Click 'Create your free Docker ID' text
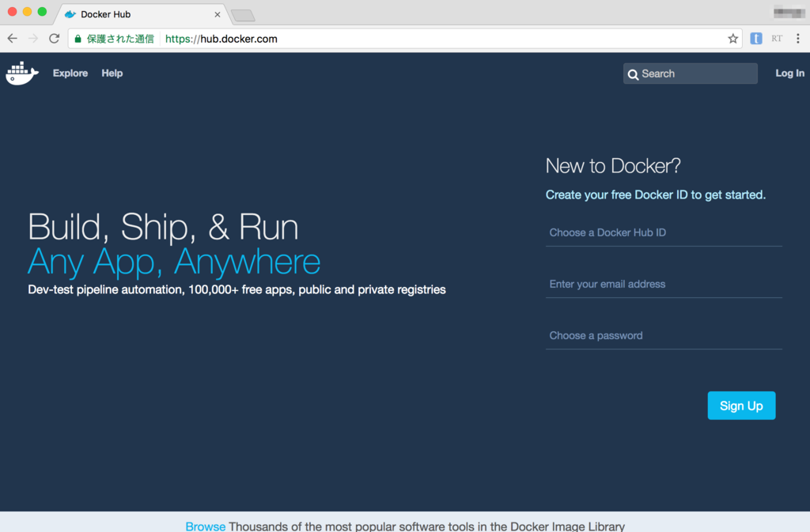Viewport: 810px width, 532px height. (x=656, y=195)
